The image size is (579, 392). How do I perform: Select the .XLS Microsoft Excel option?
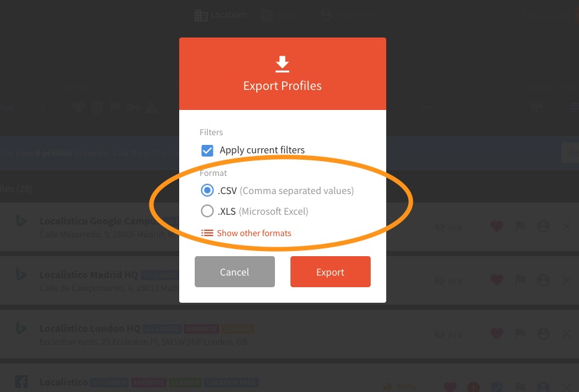[254, 211]
